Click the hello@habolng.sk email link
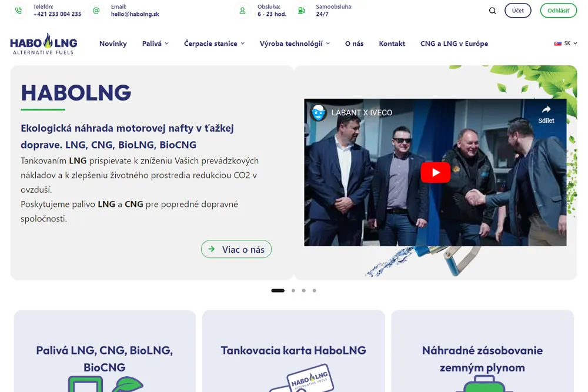Screen dimensions: 588x392 pyautogui.click(x=135, y=14)
